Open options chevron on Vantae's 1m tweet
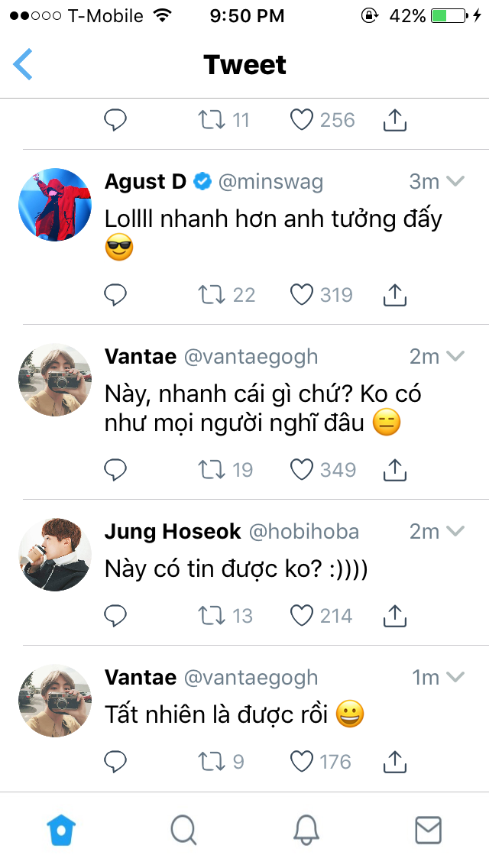 pos(455,678)
